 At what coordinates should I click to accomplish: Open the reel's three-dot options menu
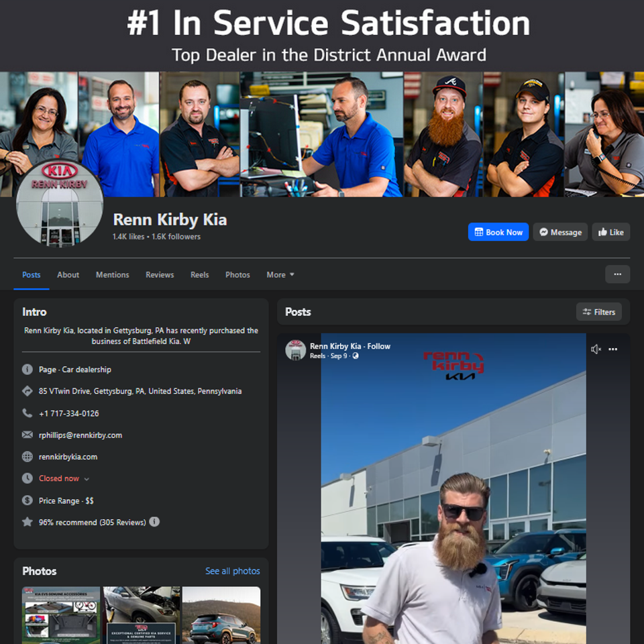(612, 349)
